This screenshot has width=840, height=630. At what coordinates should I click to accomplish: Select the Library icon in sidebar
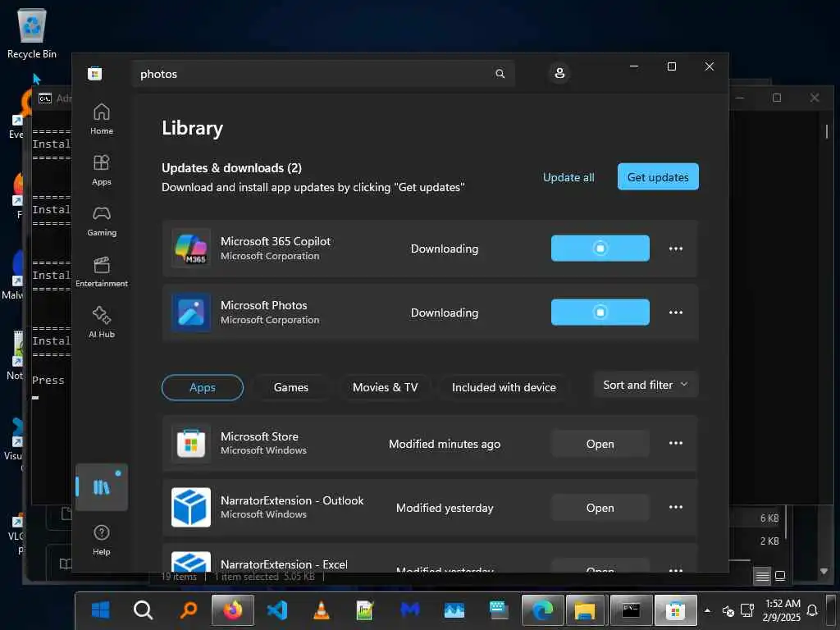click(x=101, y=487)
